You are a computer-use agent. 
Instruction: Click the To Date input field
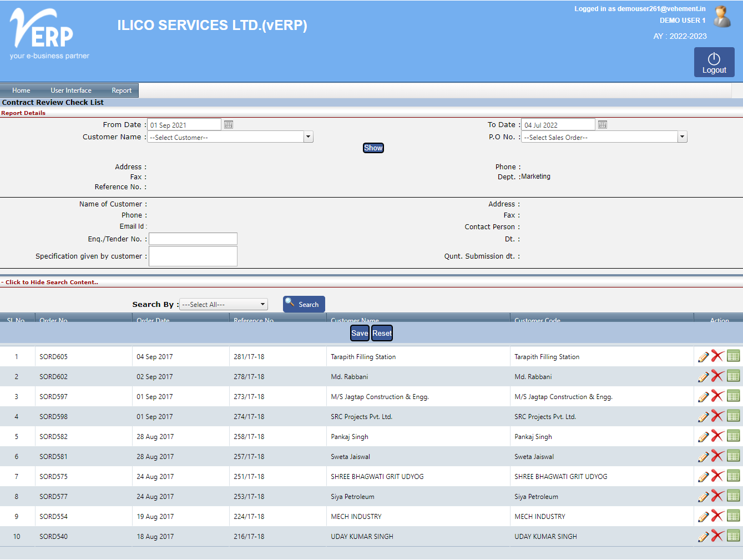558,125
